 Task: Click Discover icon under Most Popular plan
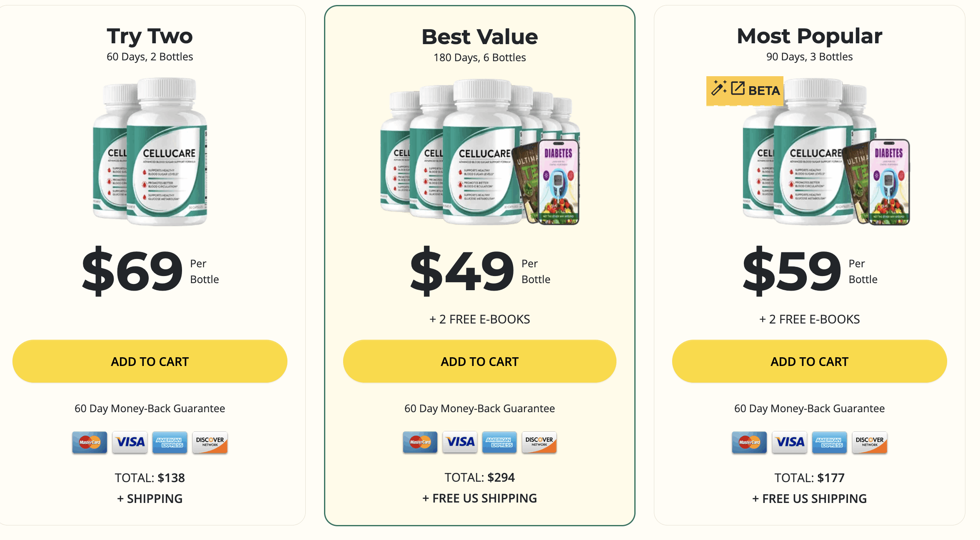point(869,442)
